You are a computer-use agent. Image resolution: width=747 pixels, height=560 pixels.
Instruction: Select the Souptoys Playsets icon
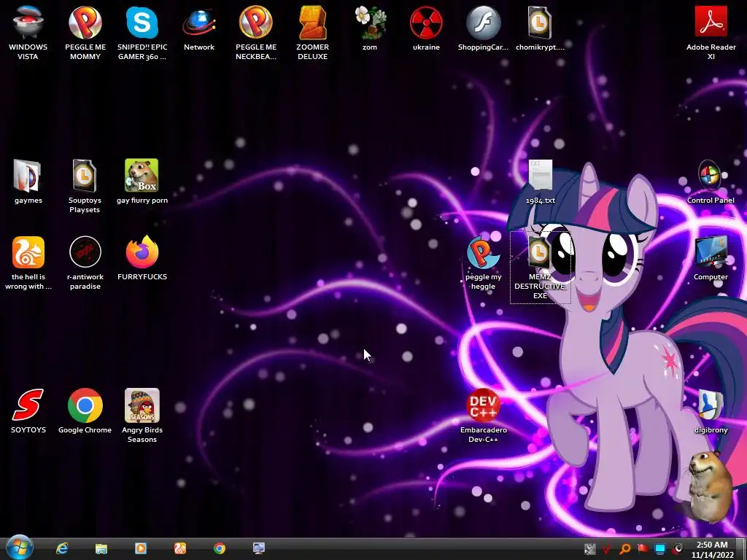coord(85,186)
